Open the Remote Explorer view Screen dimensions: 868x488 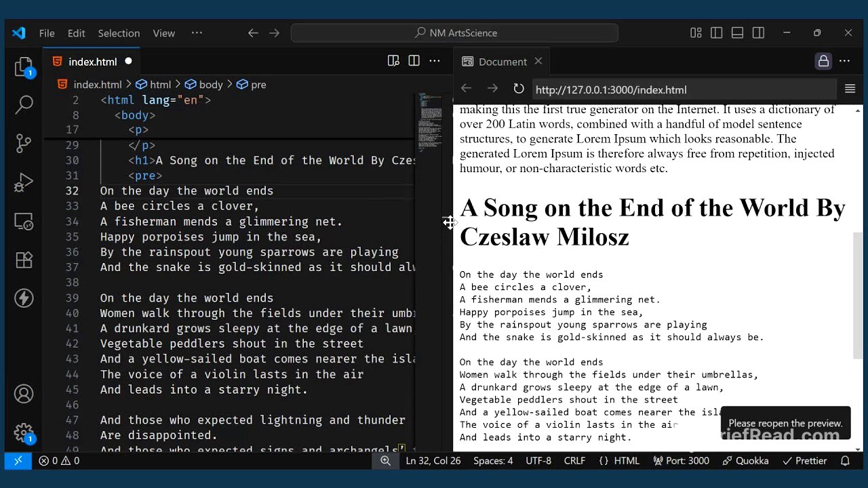[24, 222]
